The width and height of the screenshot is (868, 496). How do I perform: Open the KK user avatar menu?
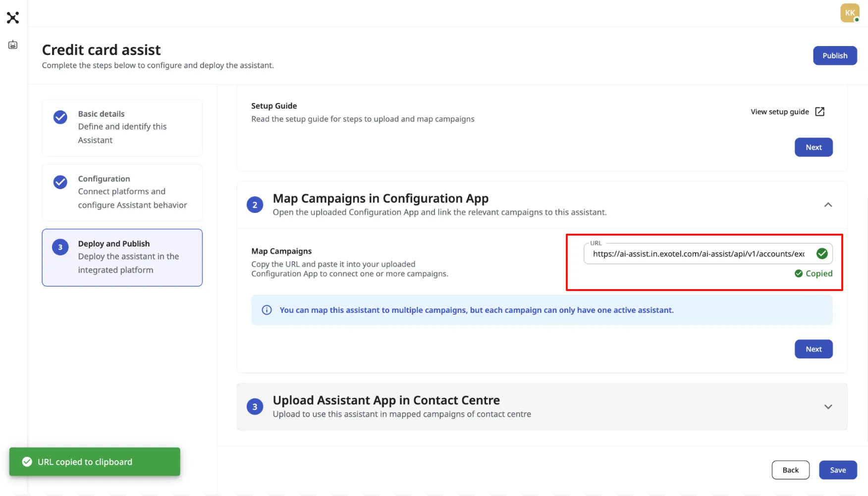coord(850,13)
